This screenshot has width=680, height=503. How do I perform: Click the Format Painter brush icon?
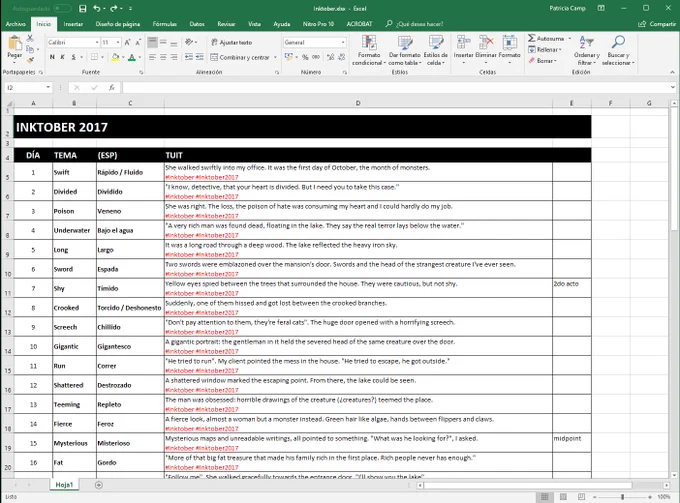[30, 60]
